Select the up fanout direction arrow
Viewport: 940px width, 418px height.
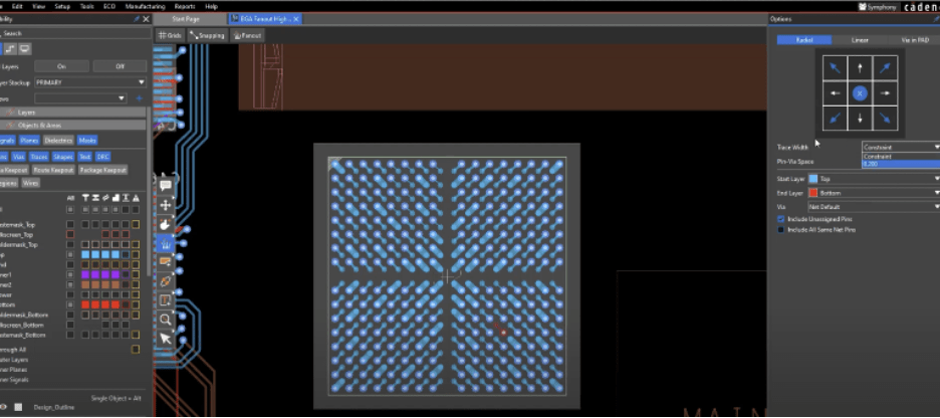[x=860, y=68]
